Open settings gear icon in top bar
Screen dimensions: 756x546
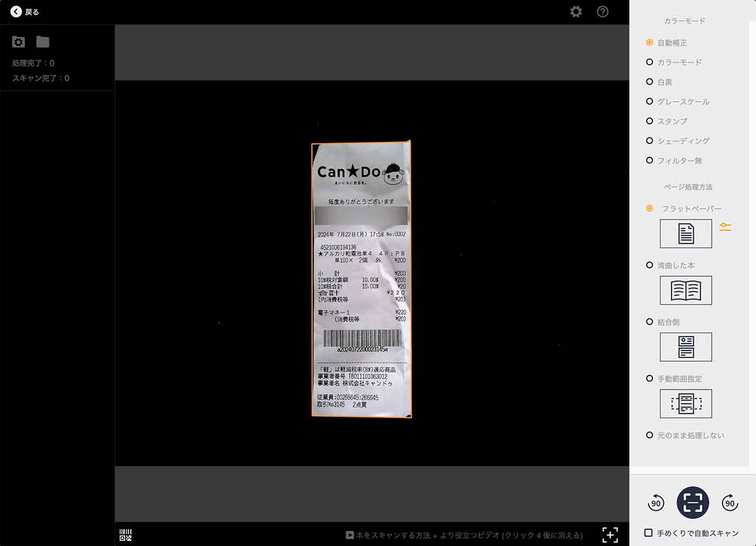(x=576, y=12)
